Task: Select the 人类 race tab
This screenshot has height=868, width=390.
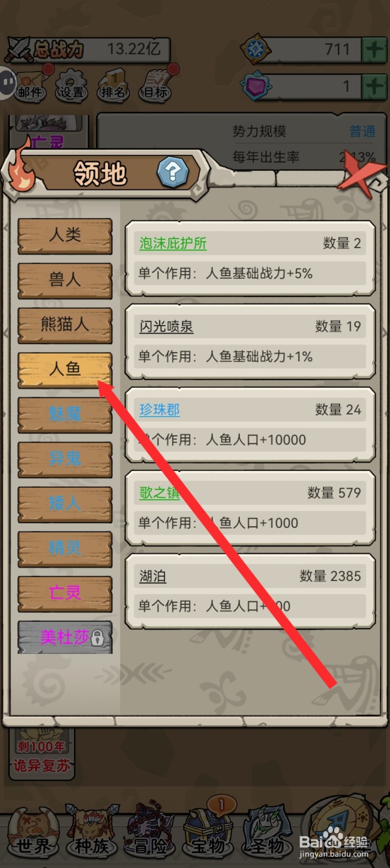Action: (x=65, y=235)
